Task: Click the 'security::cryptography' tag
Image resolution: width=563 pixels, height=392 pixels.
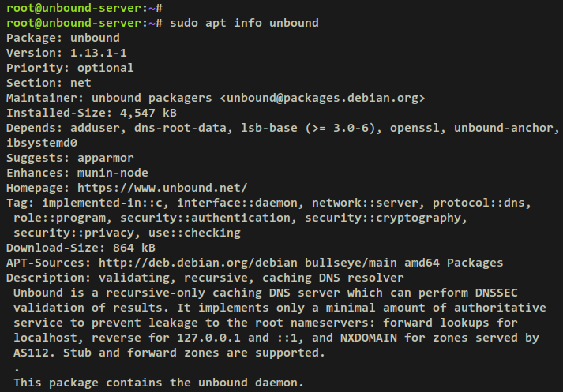Action: click(383, 218)
